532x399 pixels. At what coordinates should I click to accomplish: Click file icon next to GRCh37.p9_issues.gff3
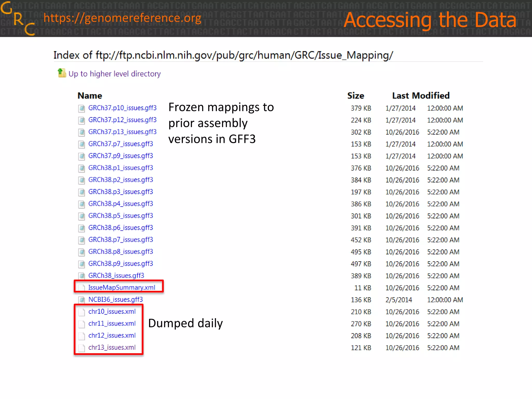tap(82, 156)
